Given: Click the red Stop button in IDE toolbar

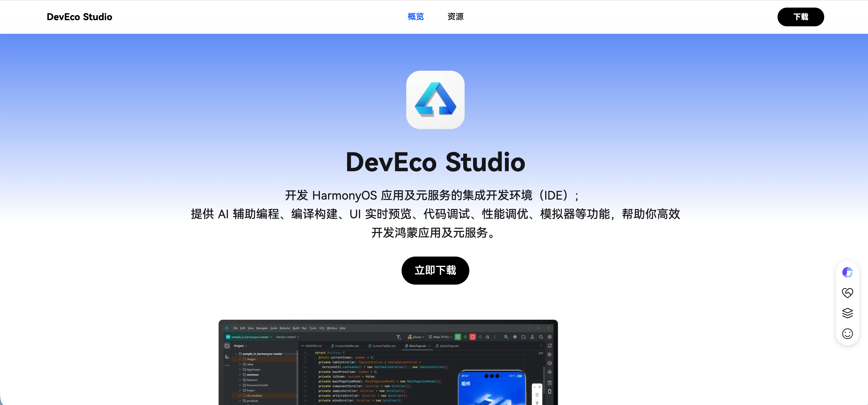Looking at the screenshot, I should pyautogui.click(x=473, y=337).
